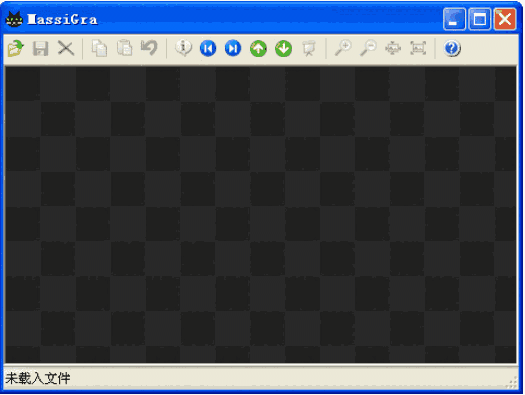Click the undo arrow icon
Image resolution: width=525 pixels, height=395 pixels.
pyautogui.click(x=149, y=48)
